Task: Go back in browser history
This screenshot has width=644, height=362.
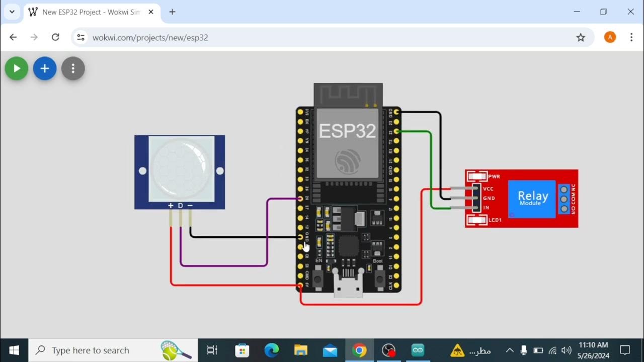Action: (x=13, y=37)
